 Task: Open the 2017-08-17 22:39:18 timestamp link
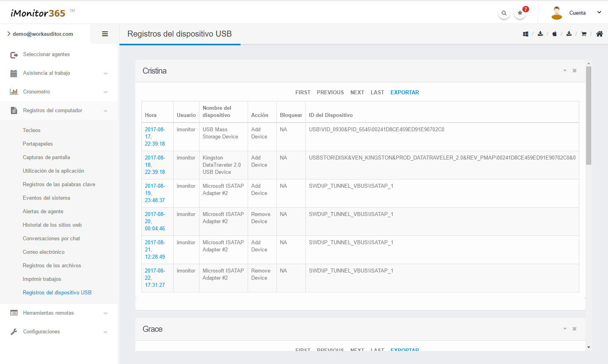(155, 136)
